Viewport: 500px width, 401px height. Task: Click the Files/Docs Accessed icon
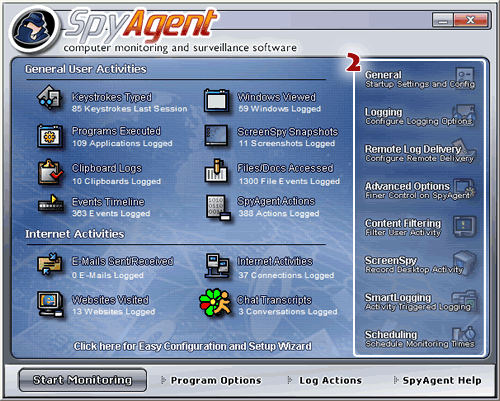click(x=216, y=171)
